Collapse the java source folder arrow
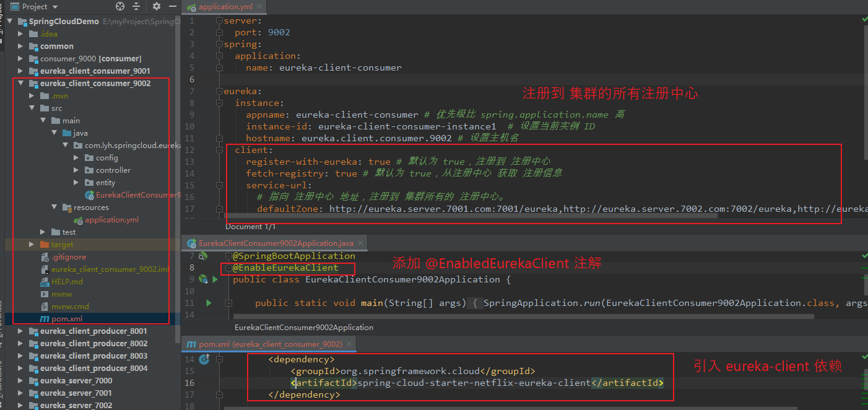This screenshot has width=868, height=410. click(54, 133)
